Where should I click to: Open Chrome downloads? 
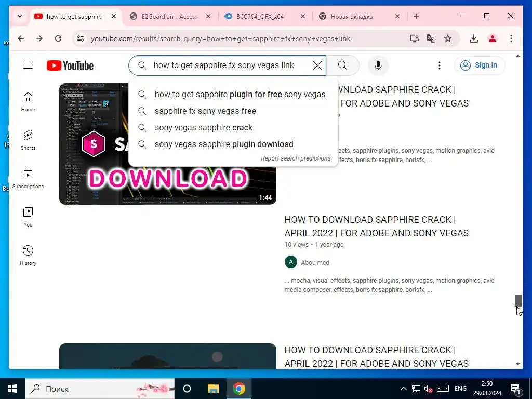474,38
